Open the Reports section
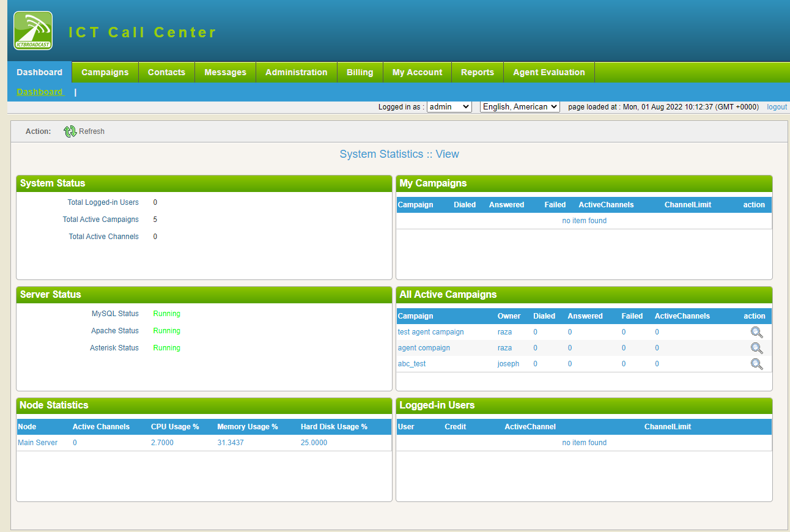The width and height of the screenshot is (790, 532). (477, 72)
